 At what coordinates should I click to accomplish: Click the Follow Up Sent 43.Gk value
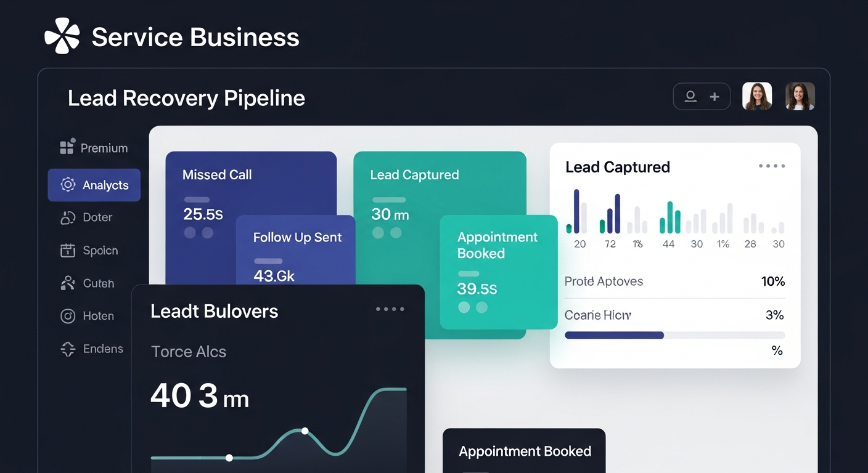[274, 276]
